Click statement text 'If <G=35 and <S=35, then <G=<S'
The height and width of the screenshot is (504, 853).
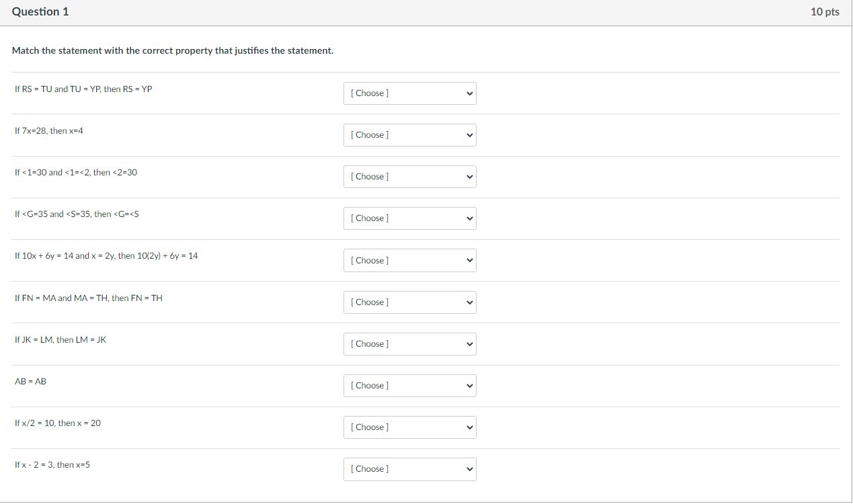tap(77, 214)
